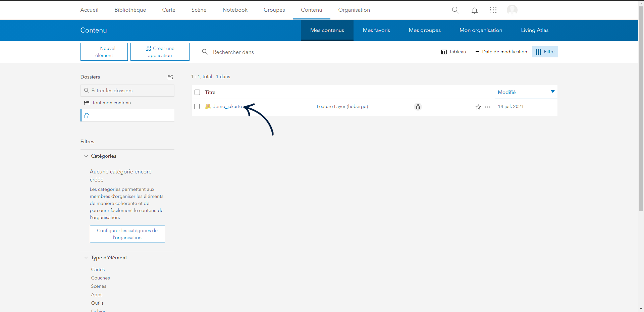Click the Nouvel élément button
Screen dimensions: 644x312
click(104, 52)
